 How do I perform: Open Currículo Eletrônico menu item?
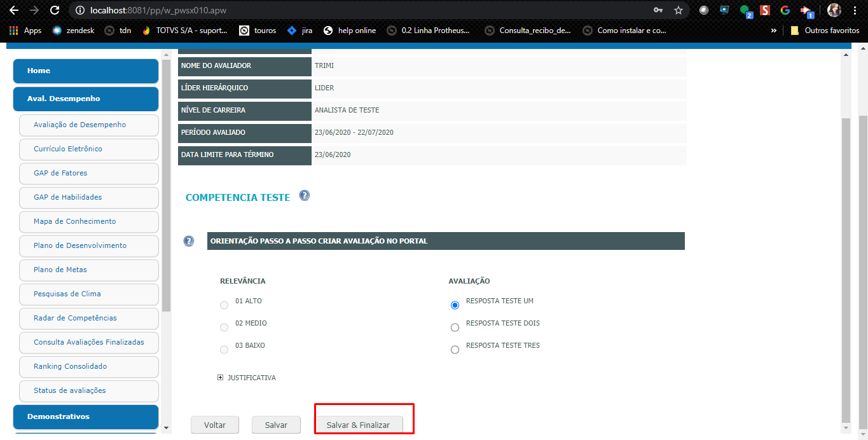click(89, 149)
